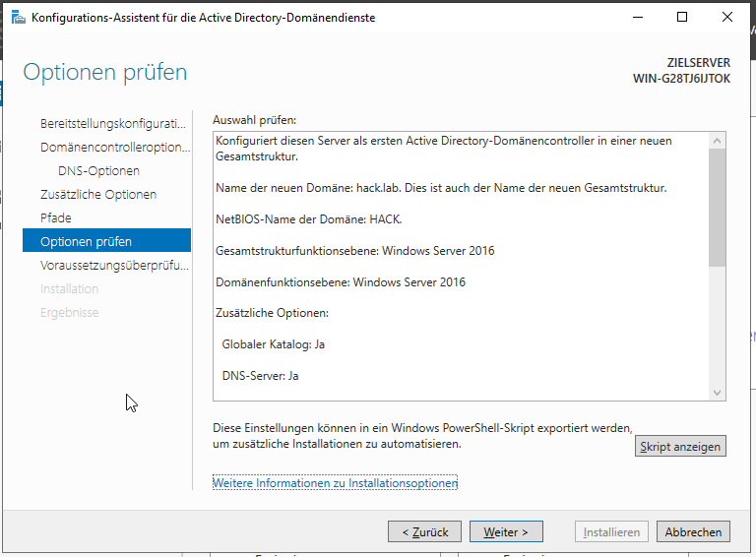Click the scroll down arrow of the review box

point(717,392)
